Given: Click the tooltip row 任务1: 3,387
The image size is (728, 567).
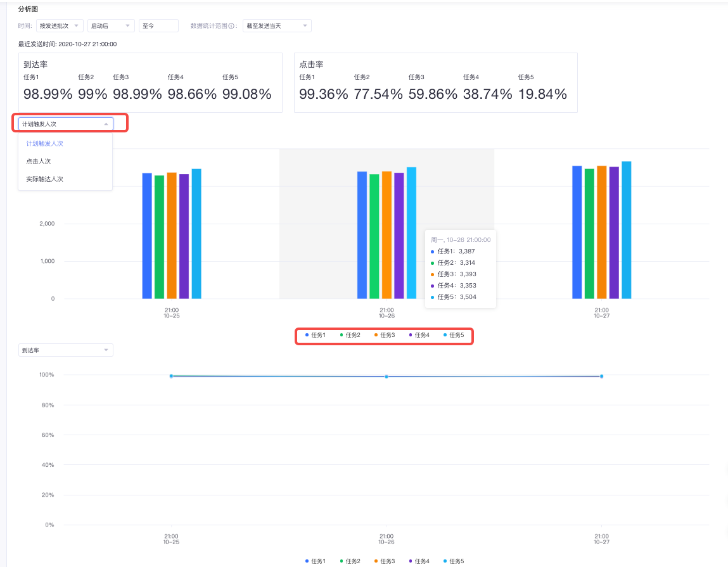Looking at the screenshot, I should pos(453,252).
